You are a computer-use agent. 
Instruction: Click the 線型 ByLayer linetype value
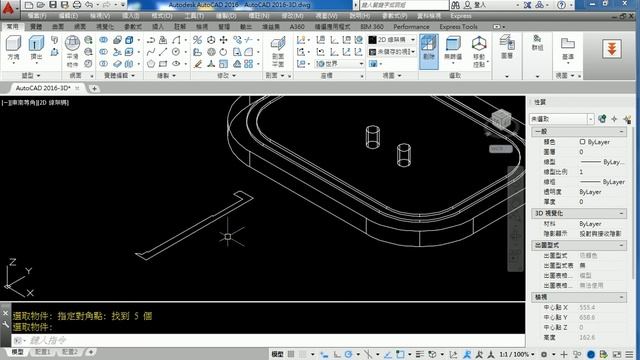point(602,162)
